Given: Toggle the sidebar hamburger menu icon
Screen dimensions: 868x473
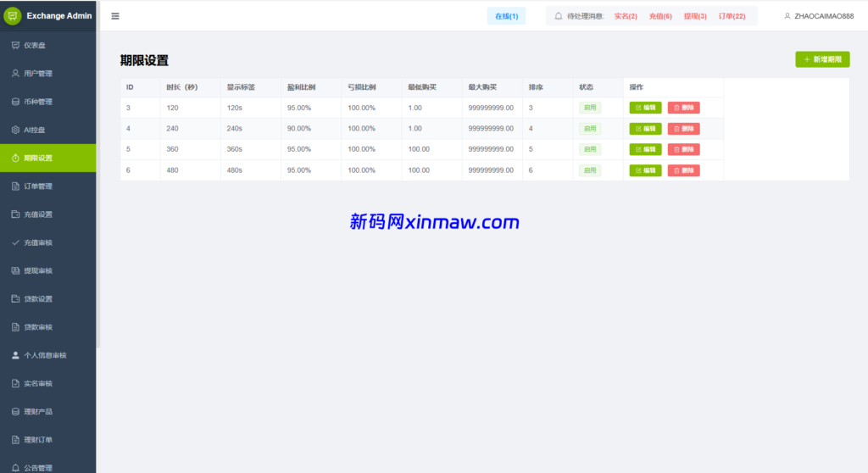Looking at the screenshot, I should (115, 16).
